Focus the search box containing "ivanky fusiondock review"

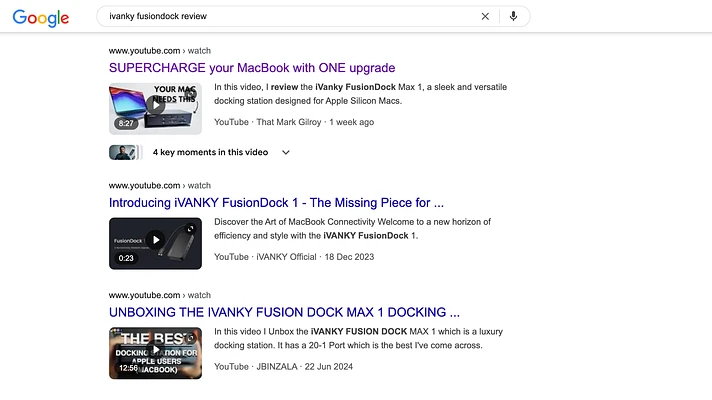pyautogui.click(x=290, y=17)
